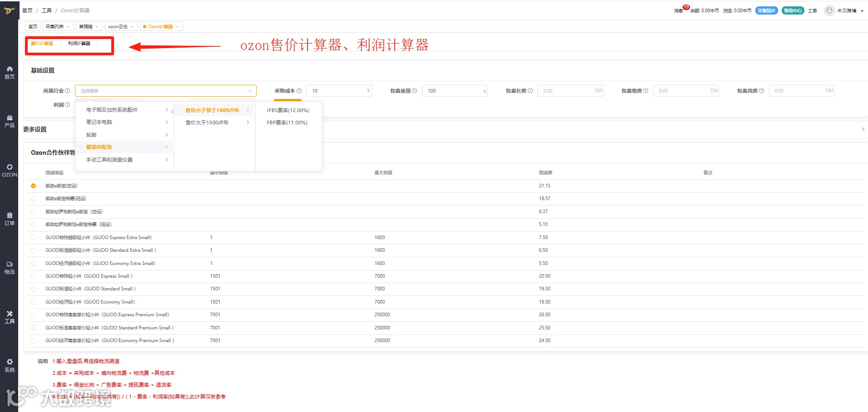The image size is (868, 412).
Task: Select GUOO Express Extra Small radio button
Action: click(34, 238)
